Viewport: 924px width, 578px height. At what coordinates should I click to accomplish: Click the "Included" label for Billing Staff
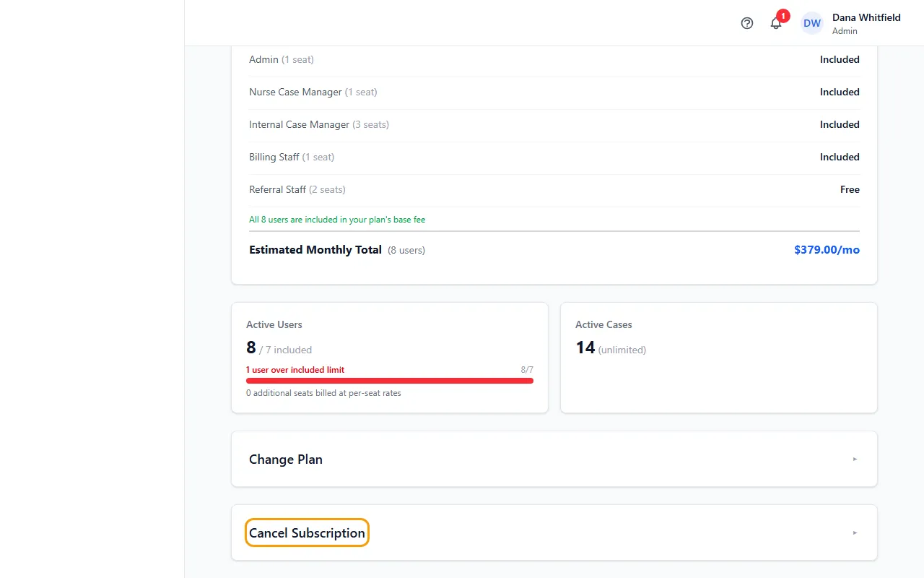click(x=840, y=157)
